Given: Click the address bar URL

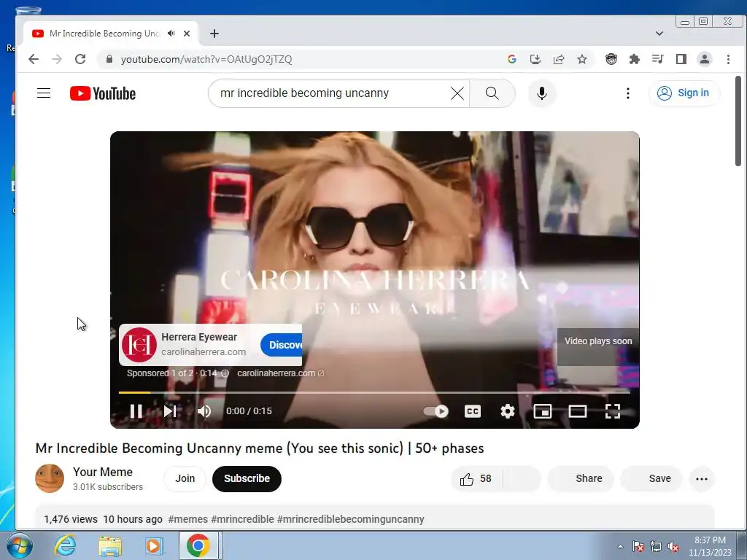Looking at the screenshot, I should click(x=206, y=60).
